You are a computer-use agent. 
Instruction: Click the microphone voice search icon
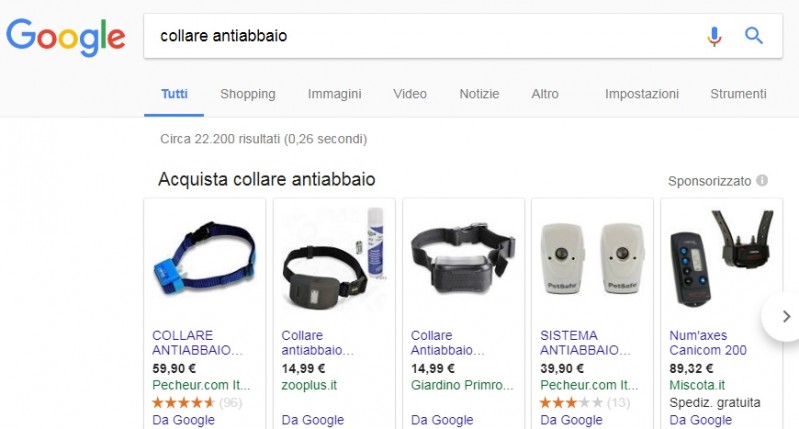[x=714, y=36]
